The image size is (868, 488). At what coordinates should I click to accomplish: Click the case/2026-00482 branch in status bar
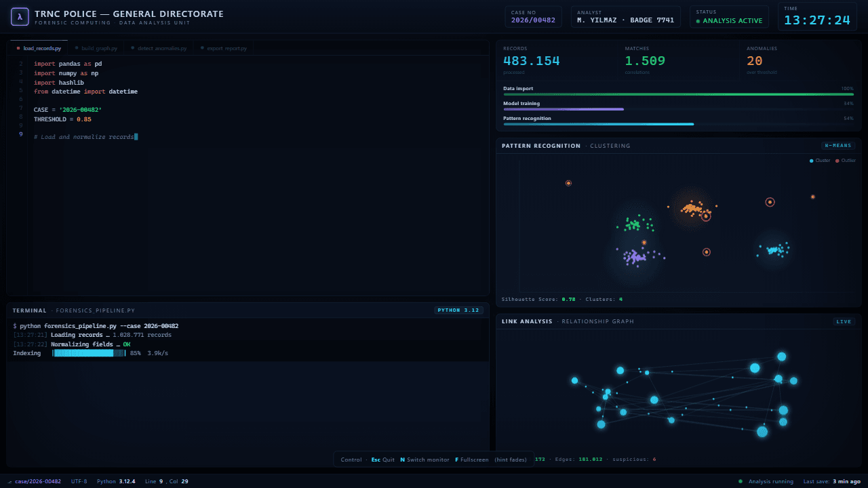tap(34, 481)
